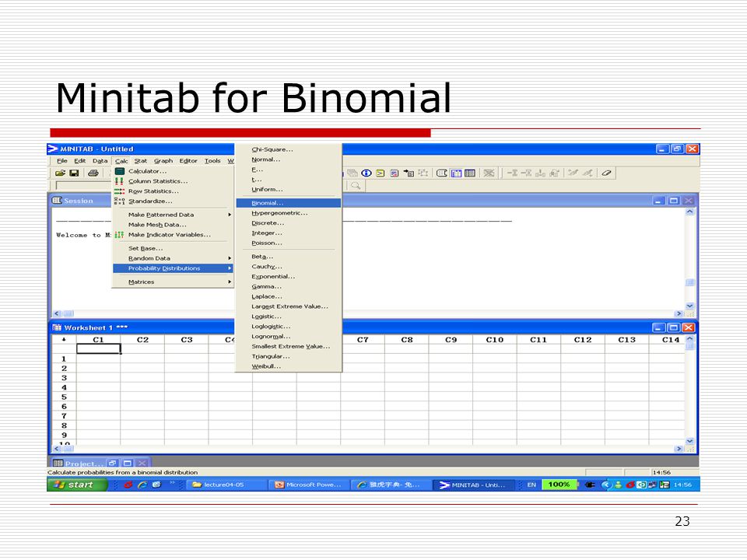747x560 pixels.
Task: Expand the Random Data submenu
Action: tap(174, 258)
